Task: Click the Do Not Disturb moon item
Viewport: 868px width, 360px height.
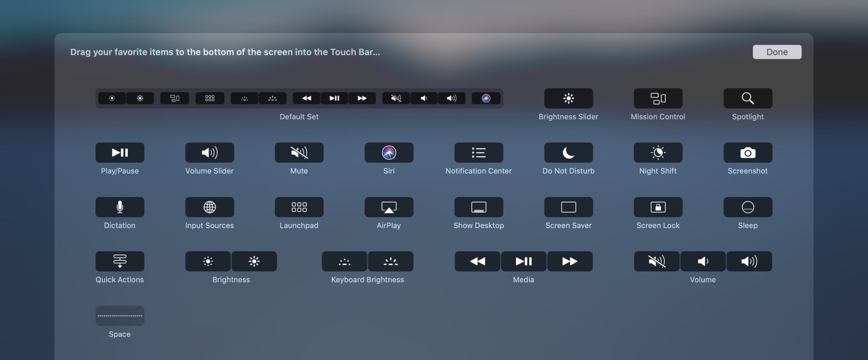Action: [x=569, y=153]
